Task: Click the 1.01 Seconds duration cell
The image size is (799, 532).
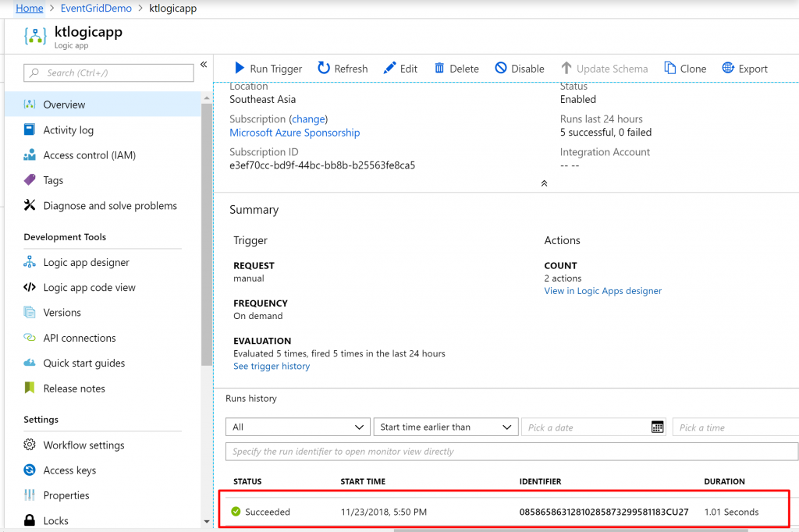Action: pyautogui.click(x=731, y=512)
